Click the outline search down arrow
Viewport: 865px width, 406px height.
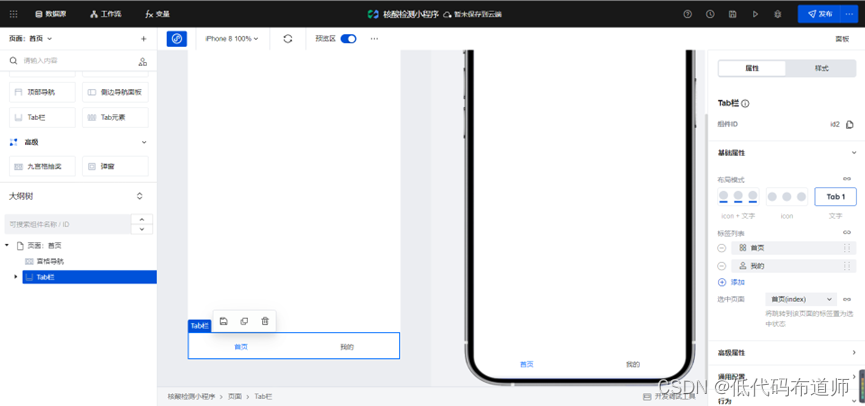coord(142,229)
